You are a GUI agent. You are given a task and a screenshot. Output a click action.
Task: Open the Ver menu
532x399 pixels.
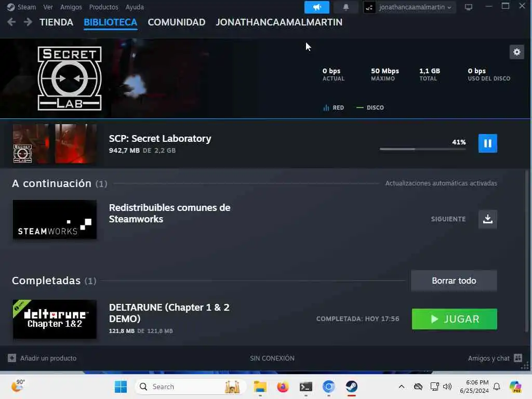point(48,7)
